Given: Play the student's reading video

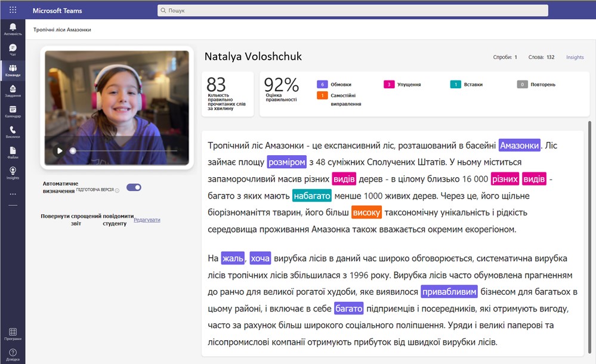Looking at the screenshot, I should click(x=60, y=151).
